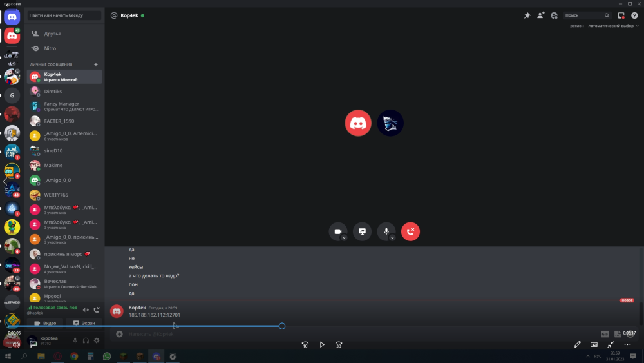Click the Голосовая связь connection status

point(52,308)
